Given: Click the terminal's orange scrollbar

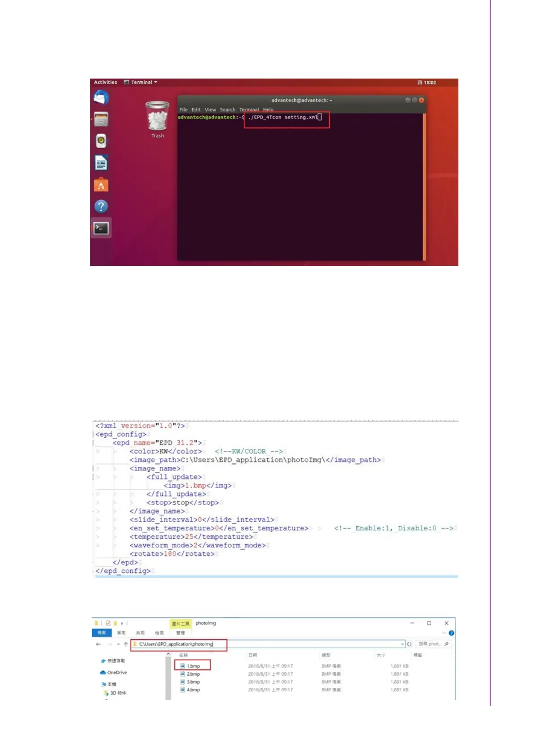Looking at the screenshot, I should click(424, 186).
